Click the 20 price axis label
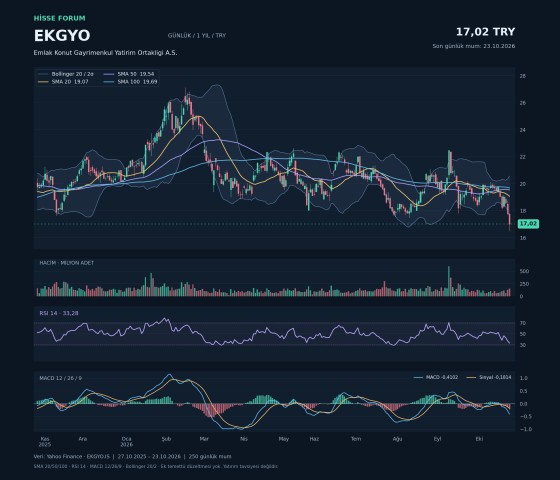Screen dimensions: 560x480 tap(522, 184)
